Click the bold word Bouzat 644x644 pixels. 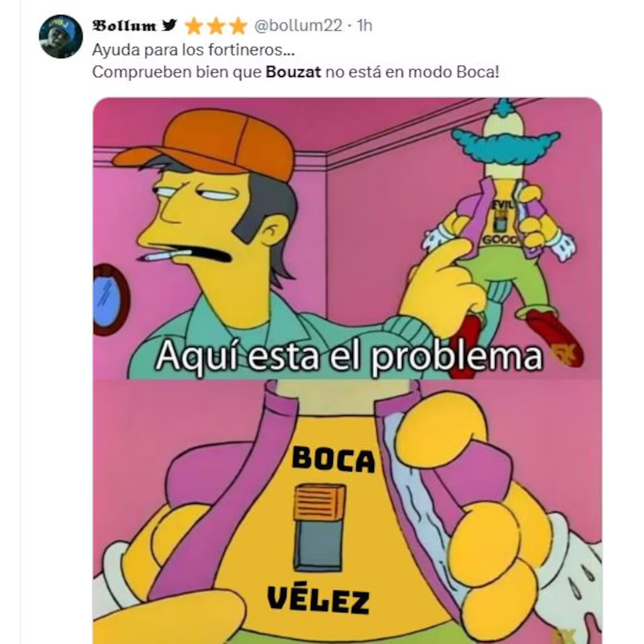click(293, 72)
